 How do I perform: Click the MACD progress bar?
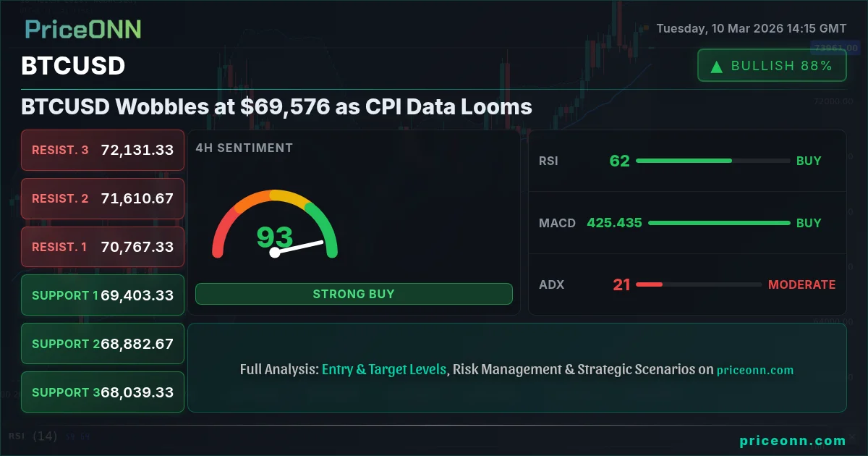click(719, 223)
